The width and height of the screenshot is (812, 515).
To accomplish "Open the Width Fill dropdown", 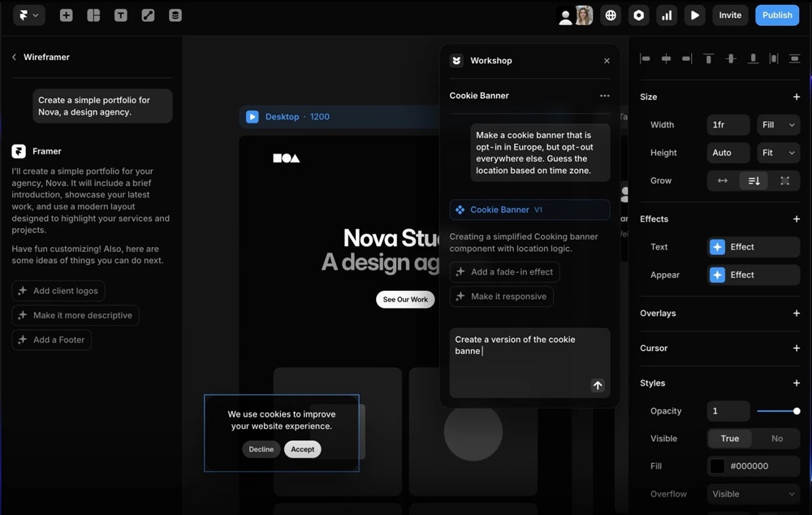I will pos(779,125).
